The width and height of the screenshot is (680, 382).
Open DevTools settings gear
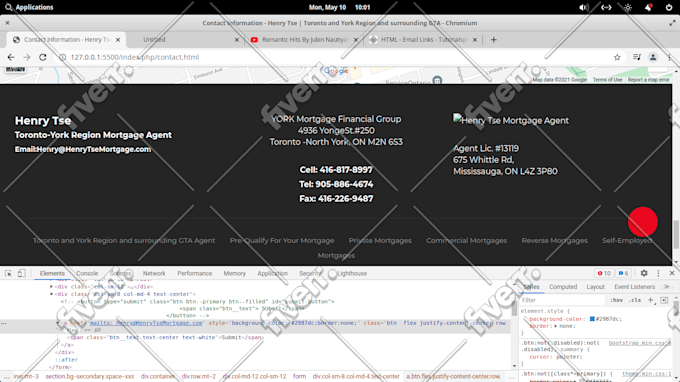[644, 273]
